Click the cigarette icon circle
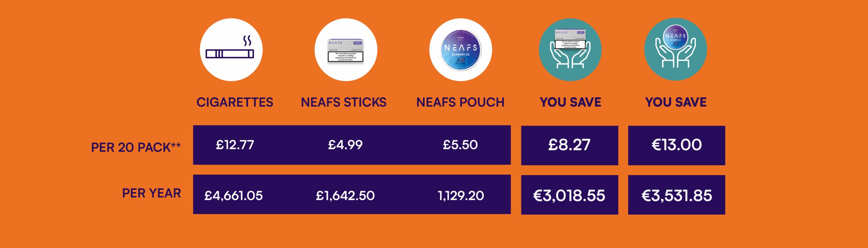 pyautogui.click(x=231, y=50)
